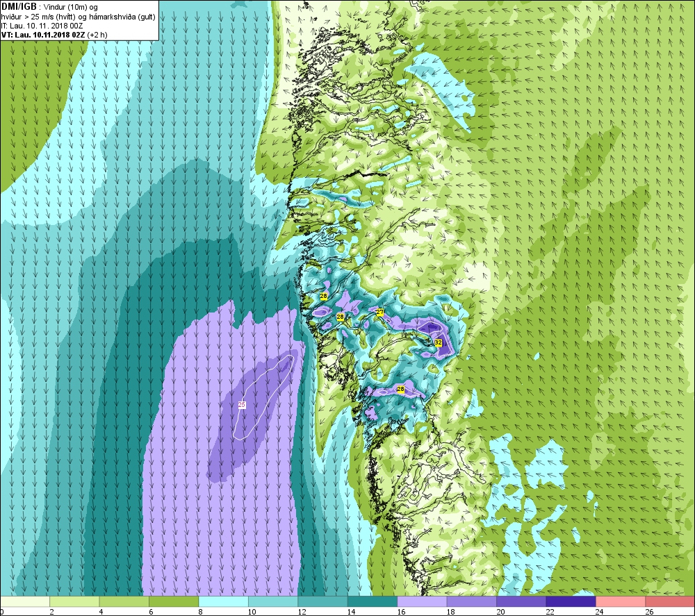Image resolution: width=695 pixels, height=616 pixels.
Task: Click the 'IT: Lau. 10. 11. 2018 00Z' line
Action: coord(42,26)
